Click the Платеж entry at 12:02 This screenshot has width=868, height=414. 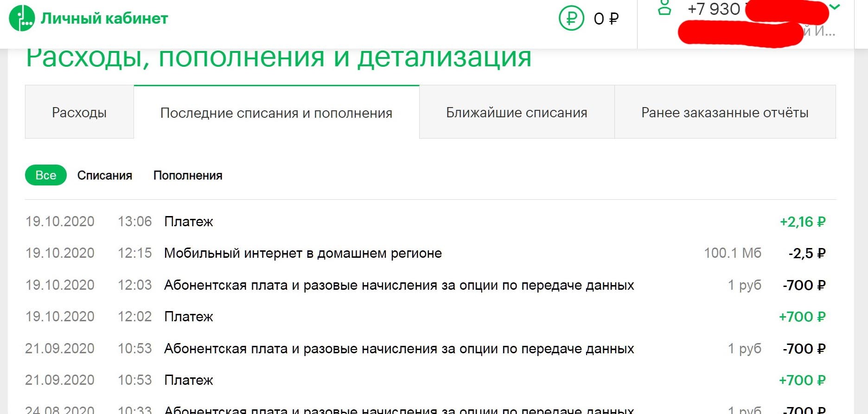point(189,317)
